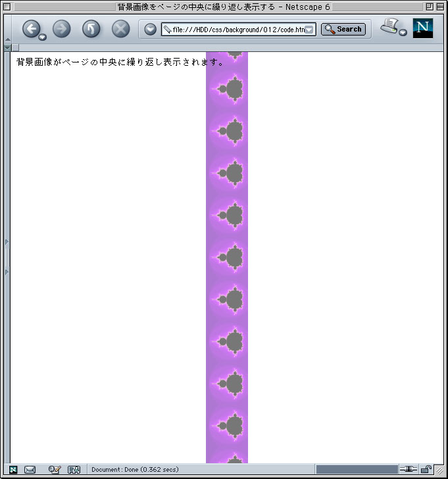Screen dimensions: 448x479
Task: Reload the current page
Action: pos(91,29)
